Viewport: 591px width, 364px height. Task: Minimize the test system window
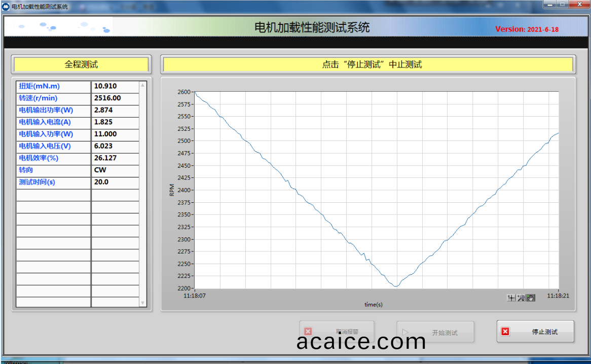pos(550,5)
